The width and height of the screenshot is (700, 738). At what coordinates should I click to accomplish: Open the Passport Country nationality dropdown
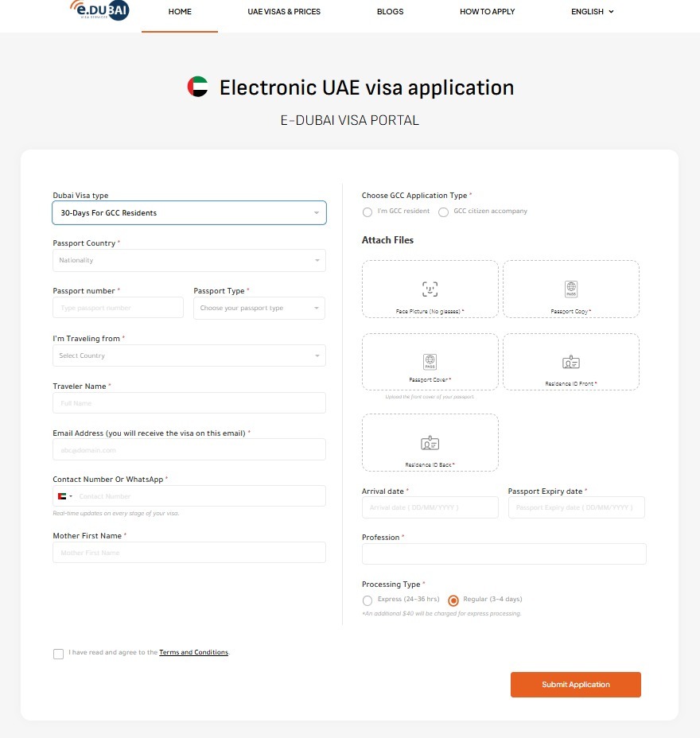[189, 260]
